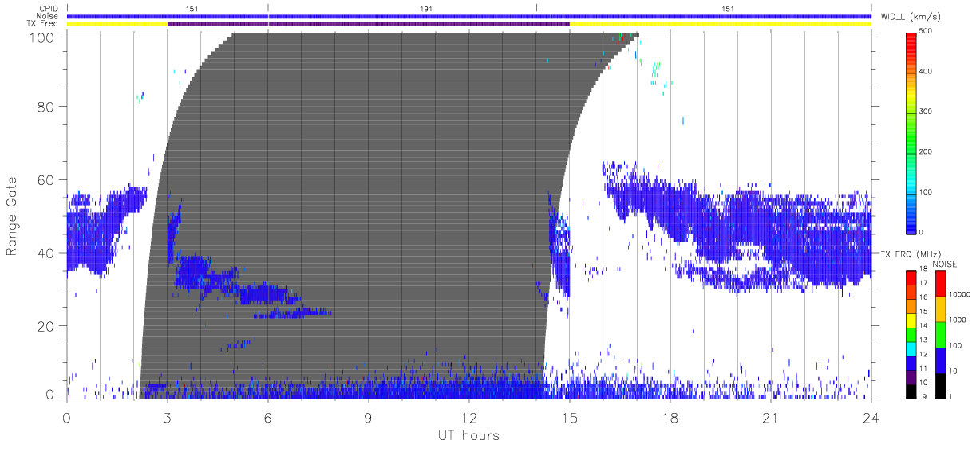Viewport: 980px width, 452px height.
Task: Click the 9 tick on the UT hours axis
Action: [x=369, y=417]
